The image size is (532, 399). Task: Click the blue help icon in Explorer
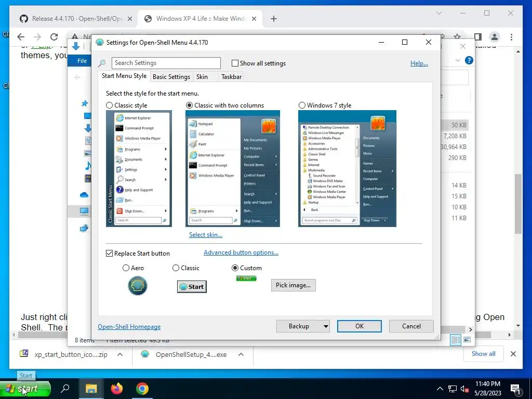[469, 60]
